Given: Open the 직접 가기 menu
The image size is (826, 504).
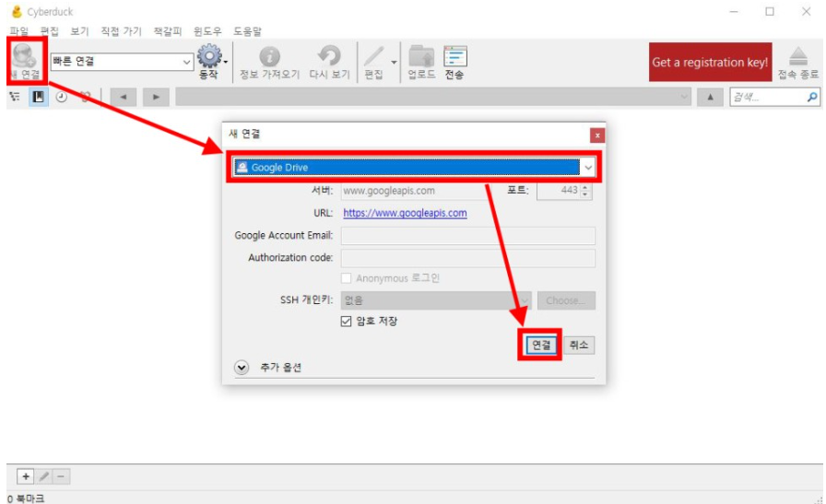Looking at the screenshot, I should pyautogui.click(x=121, y=31).
